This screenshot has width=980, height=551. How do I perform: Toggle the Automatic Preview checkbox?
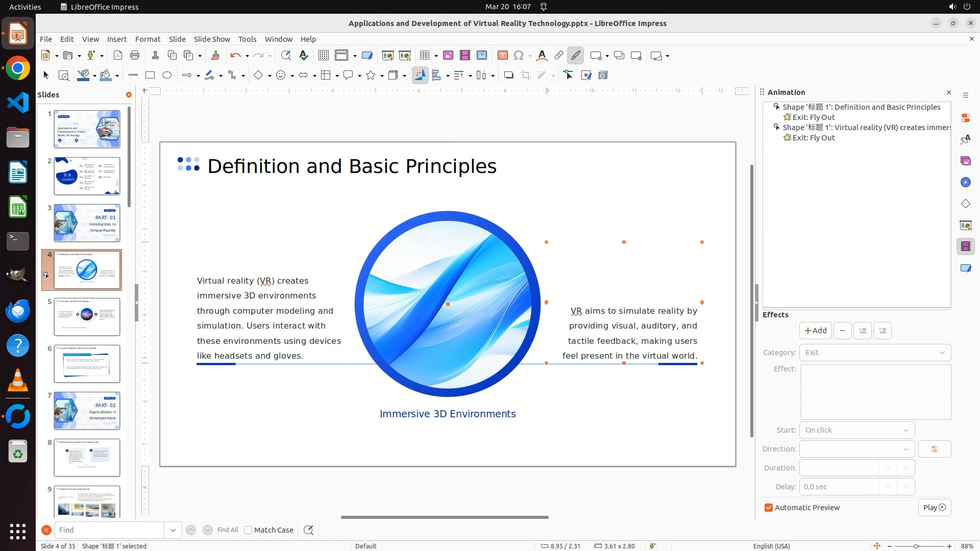(x=769, y=508)
